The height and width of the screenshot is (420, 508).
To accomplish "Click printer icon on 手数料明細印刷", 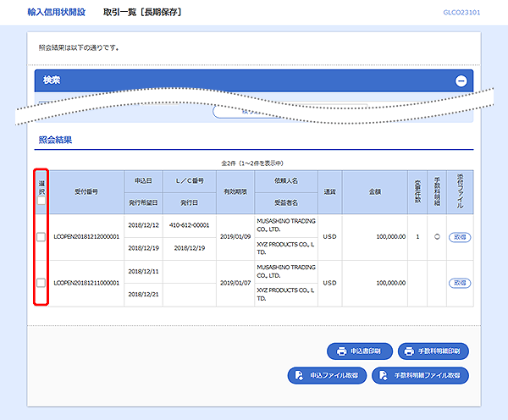I will coord(409,351).
